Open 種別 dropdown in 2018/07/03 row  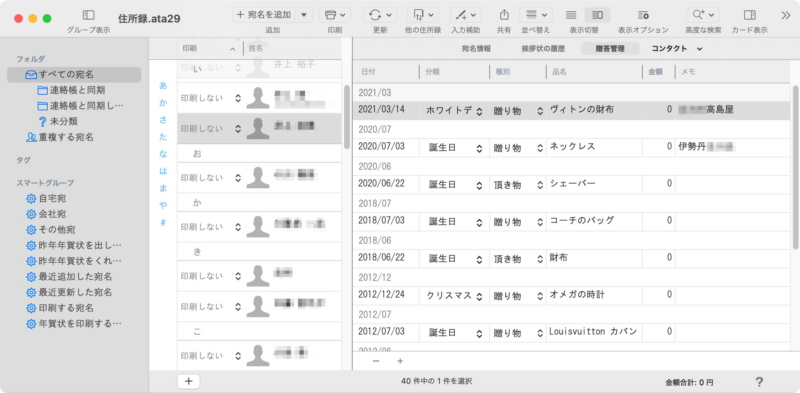[517, 222]
